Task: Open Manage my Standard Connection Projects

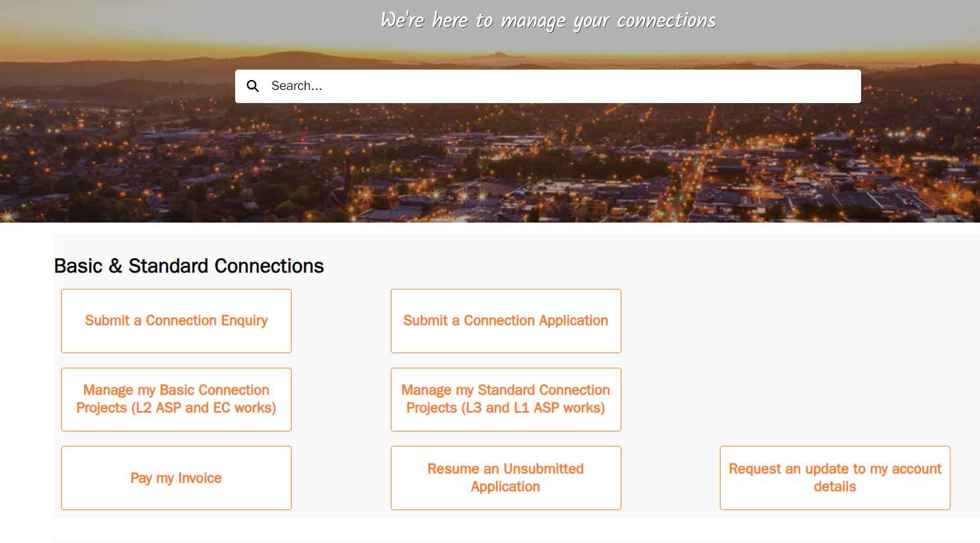Action: [506, 399]
